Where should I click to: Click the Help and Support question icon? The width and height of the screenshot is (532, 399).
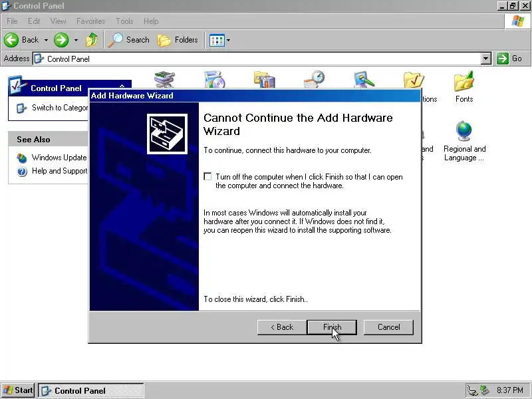point(22,172)
